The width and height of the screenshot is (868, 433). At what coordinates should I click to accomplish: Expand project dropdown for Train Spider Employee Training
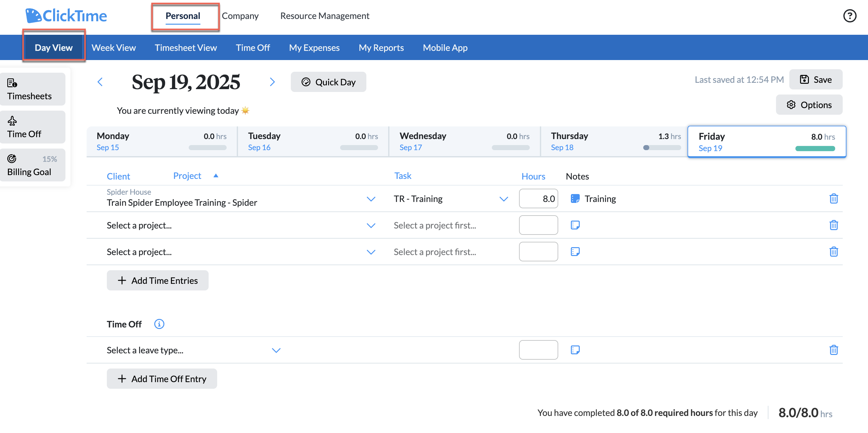coord(371,199)
